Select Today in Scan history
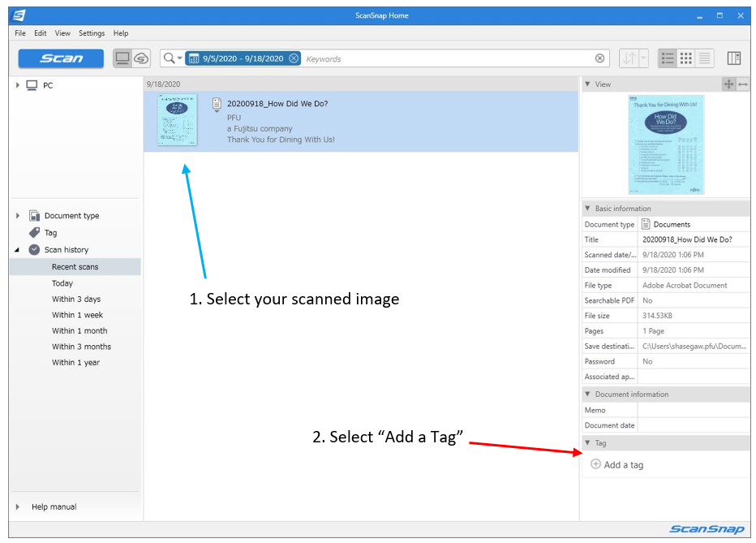 (x=62, y=283)
